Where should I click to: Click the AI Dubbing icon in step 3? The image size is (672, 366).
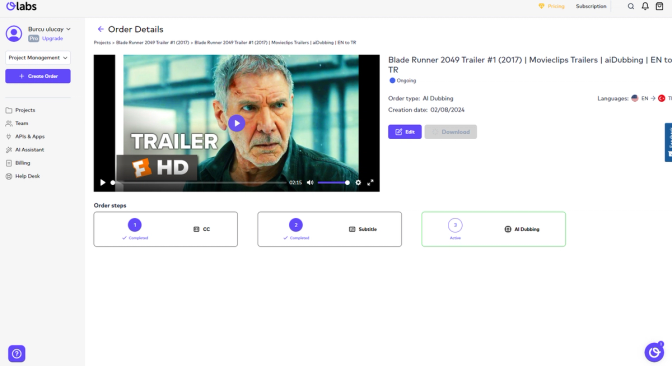508,229
